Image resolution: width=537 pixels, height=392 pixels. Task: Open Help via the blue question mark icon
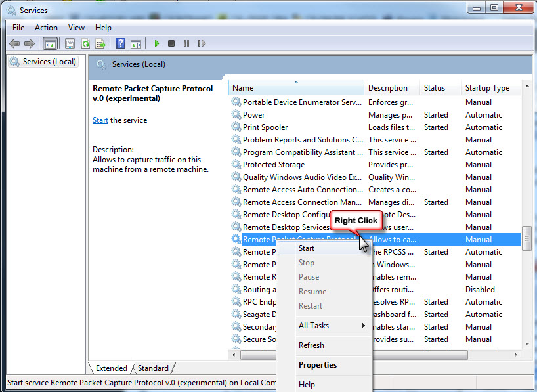(x=120, y=44)
